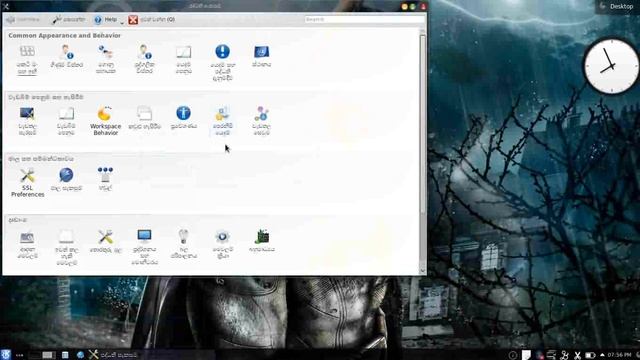Image resolution: width=640 pixels, height=360 pixels.
Task: Open the laptop icon starting hardware section
Action: point(27,244)
